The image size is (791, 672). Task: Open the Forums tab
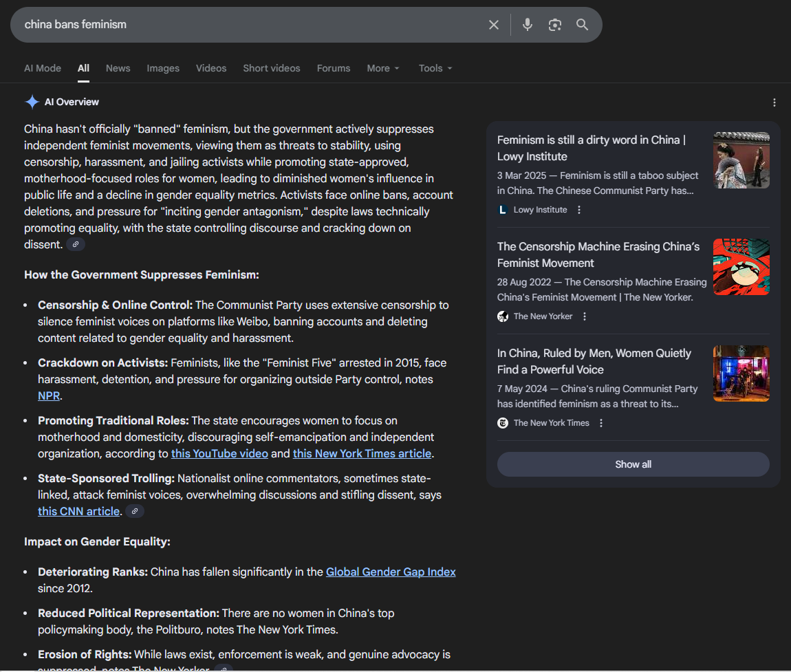click(x=334, y=68)
